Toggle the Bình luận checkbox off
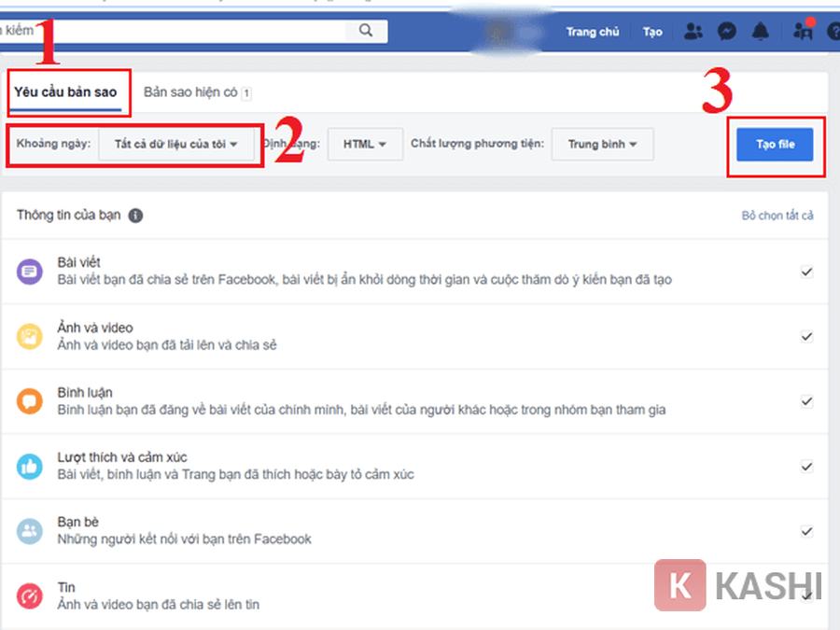 [806, 400]
